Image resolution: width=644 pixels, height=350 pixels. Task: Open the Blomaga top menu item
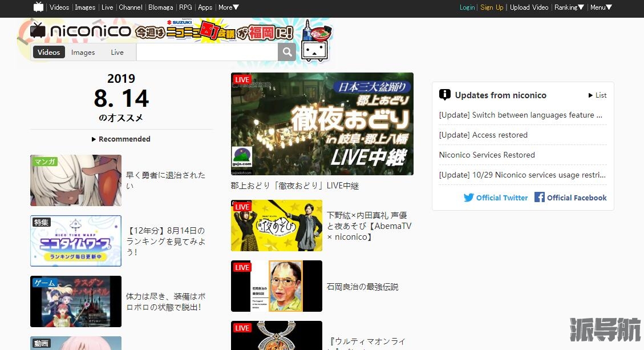coord(161,7)
